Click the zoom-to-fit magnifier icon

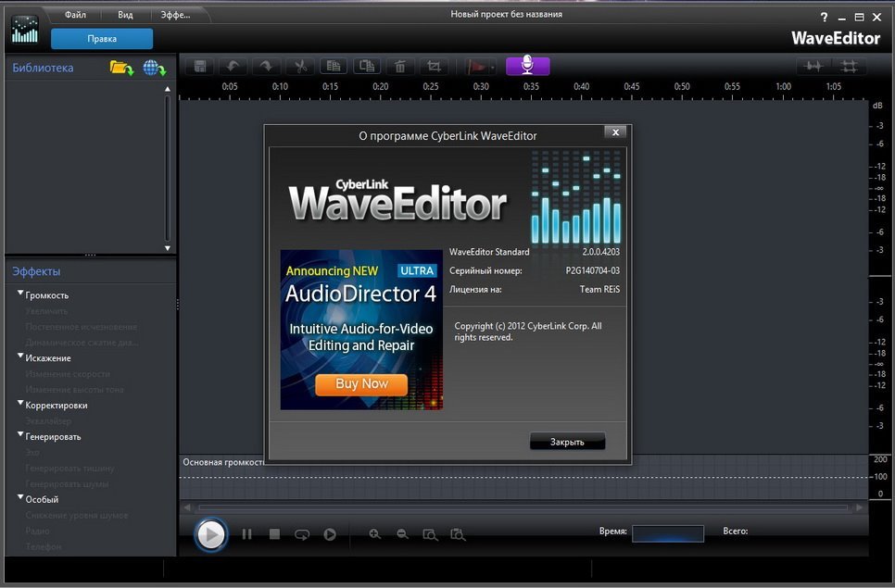[x=430, y=534]
